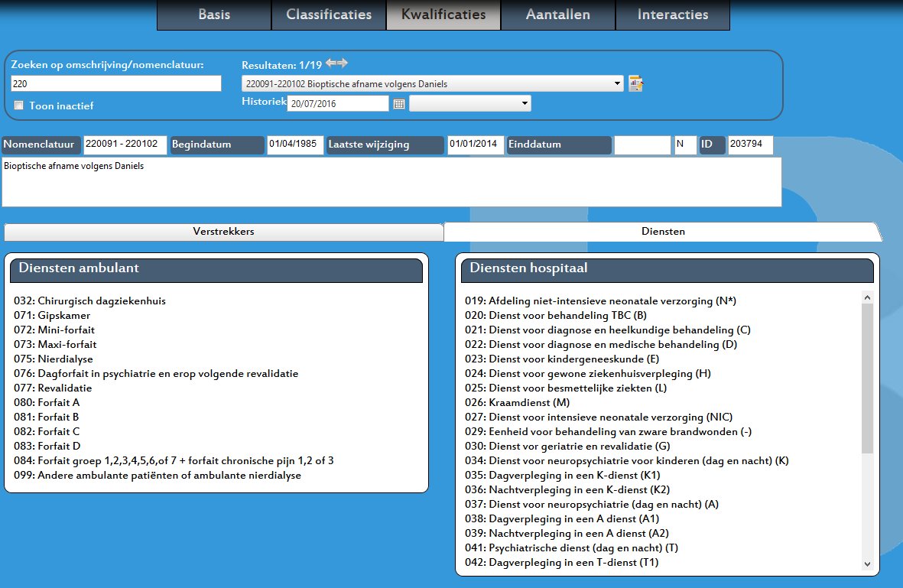Pick 083: Forfait D

click(x=47, y=447)
